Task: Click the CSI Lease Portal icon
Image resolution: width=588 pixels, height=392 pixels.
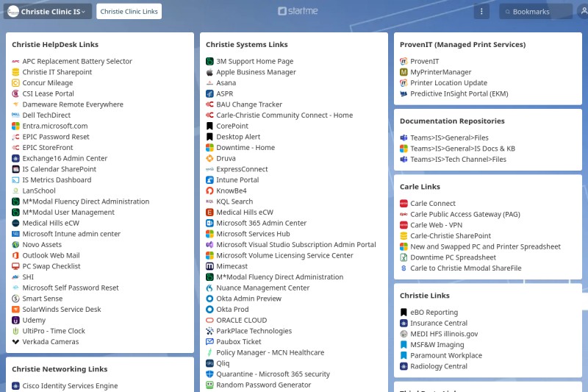Action: 15,94
